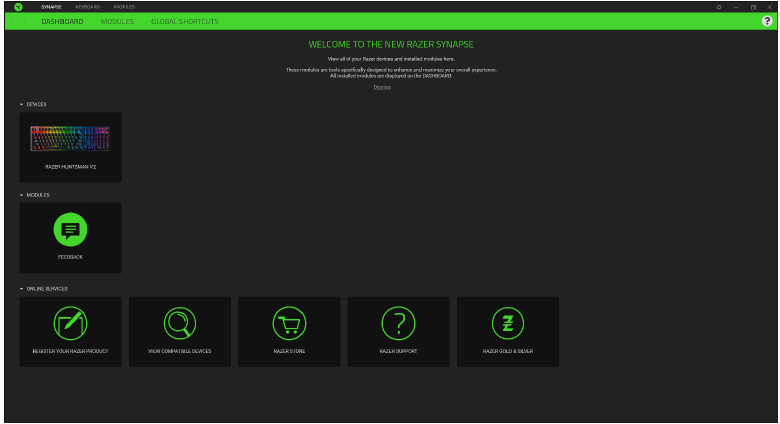Click Register Your Razer Product label
Screen dimensions: 780x424
click(x=70, y=351)
